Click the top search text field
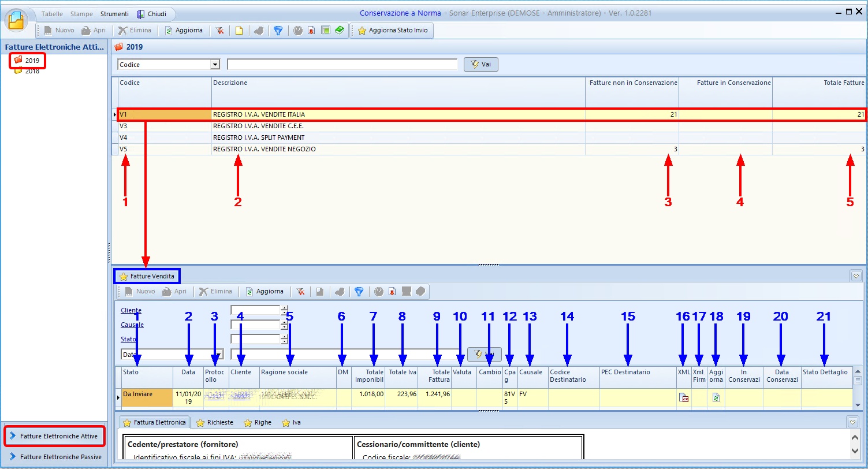This screenshot has height=469, width=868. click(x=342, y=65)
